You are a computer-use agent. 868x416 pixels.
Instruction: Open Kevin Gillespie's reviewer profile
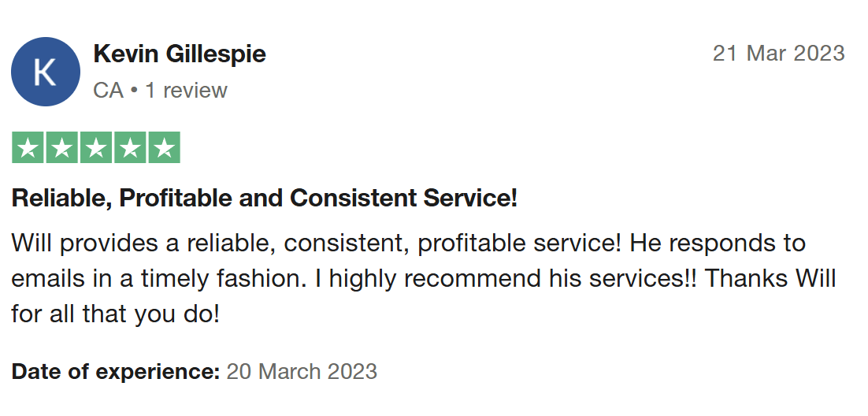tap(180, 54)
